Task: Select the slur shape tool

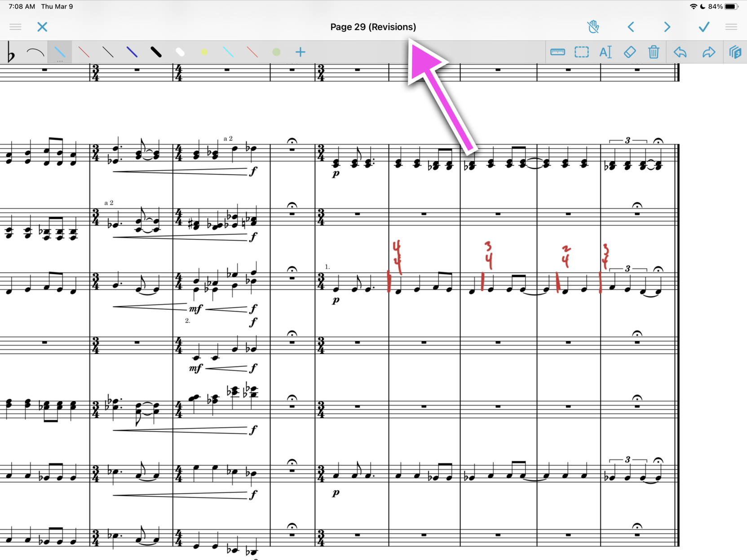Action: click(x=35, y=53)
